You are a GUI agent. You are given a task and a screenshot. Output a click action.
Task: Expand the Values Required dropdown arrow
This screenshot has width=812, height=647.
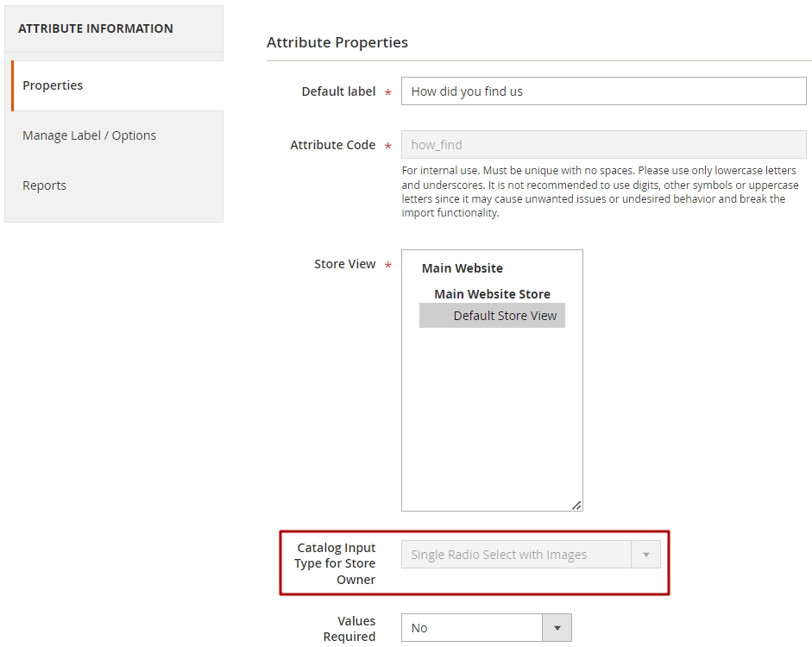pos(557,628)
